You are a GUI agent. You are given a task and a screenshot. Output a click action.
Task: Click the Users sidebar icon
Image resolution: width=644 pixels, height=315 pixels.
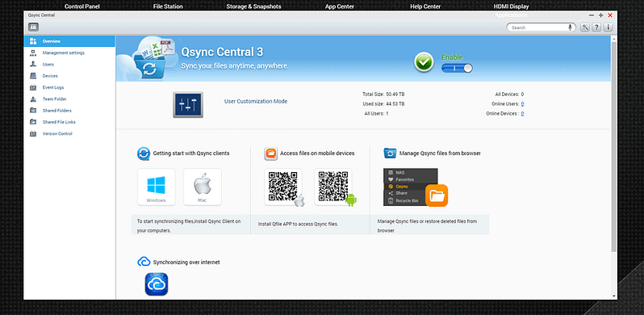(x=33, y=64)
